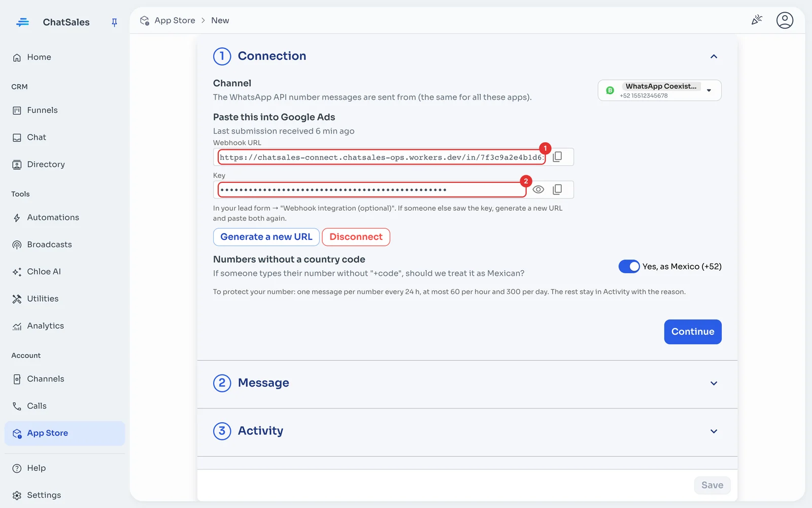The height and width of the screenshot is (508, 812).
Task: Click the App Store breadcrumb link
Action: [175, 20]
